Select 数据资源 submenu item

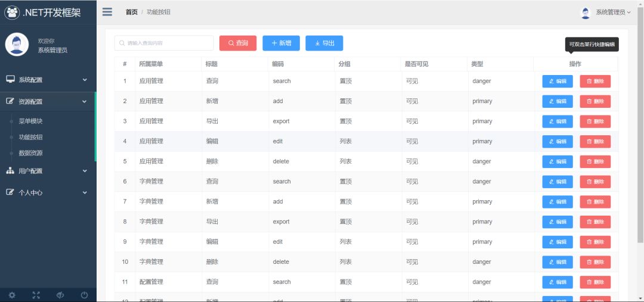click(31, 153)
